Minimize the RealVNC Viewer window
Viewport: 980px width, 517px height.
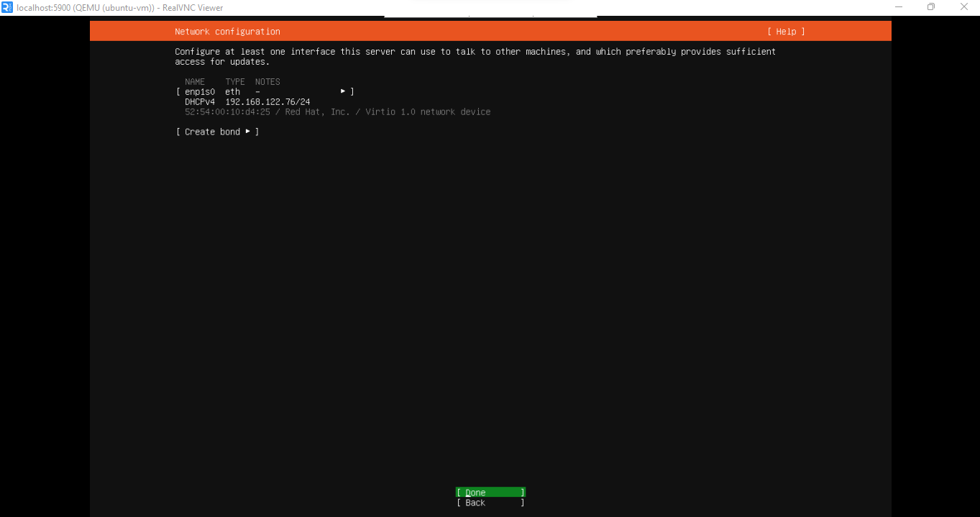(x=899, y=7)
